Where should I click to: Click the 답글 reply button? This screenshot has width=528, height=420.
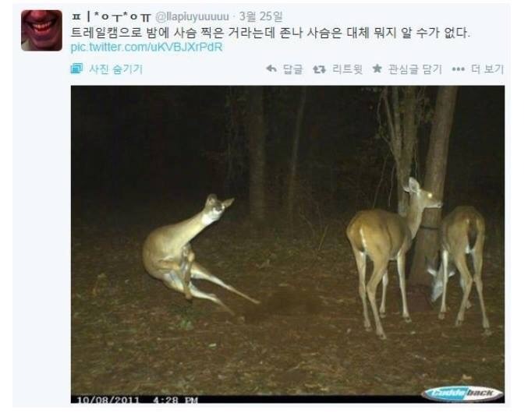pyautogui.click(x=292, y=69)
